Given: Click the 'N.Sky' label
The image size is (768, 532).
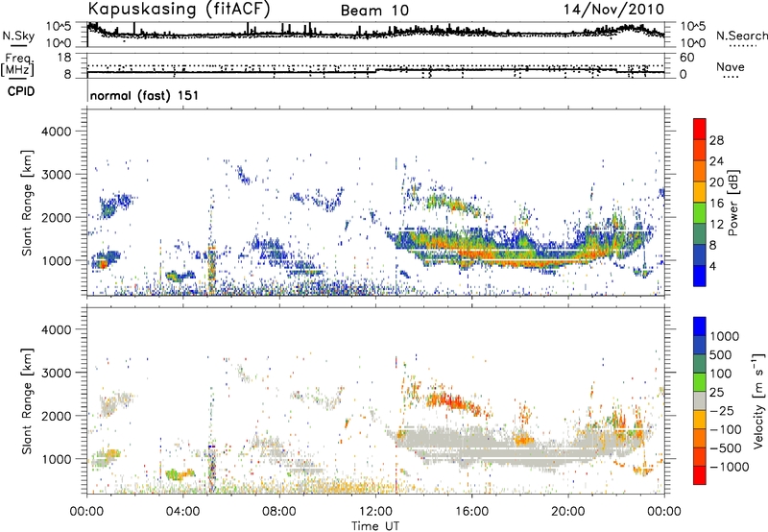Looking at the screenshot, I should click(x=18, y=36).
